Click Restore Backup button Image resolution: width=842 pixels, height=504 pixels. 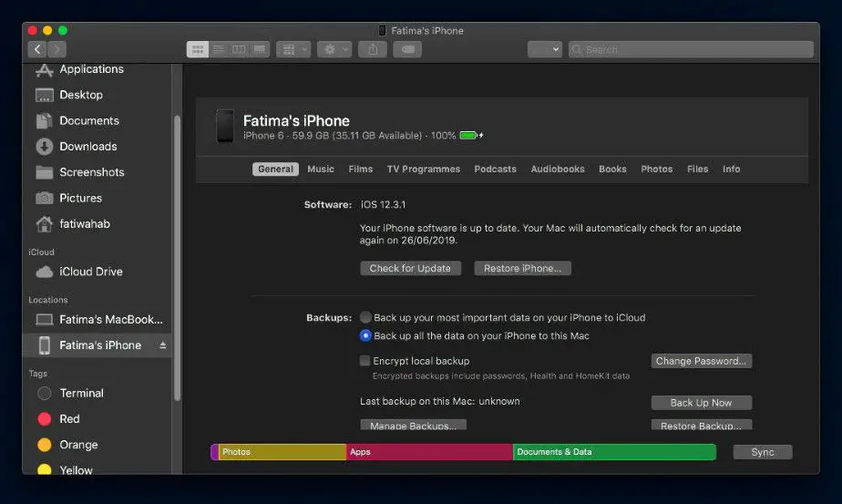[702, 425]
